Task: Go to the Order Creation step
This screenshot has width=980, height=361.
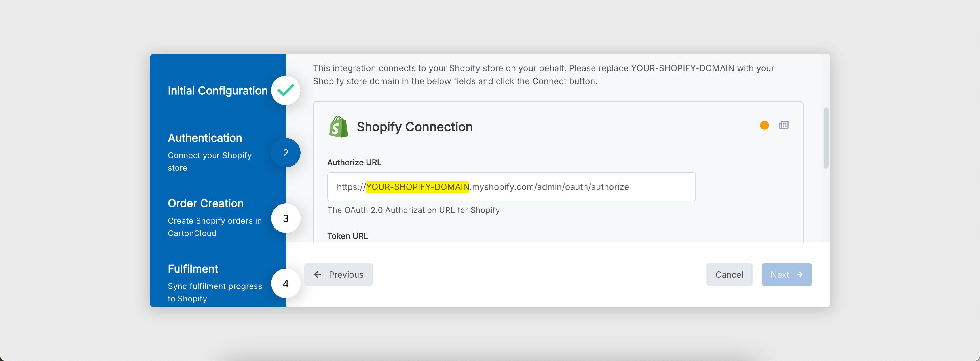Action: [x=205, y=203]
